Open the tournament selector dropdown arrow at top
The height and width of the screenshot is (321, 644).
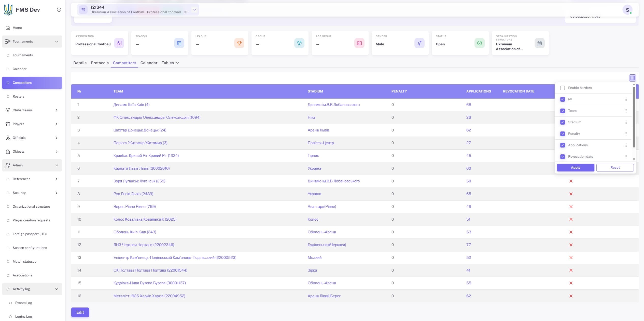[x=194, y=10]
